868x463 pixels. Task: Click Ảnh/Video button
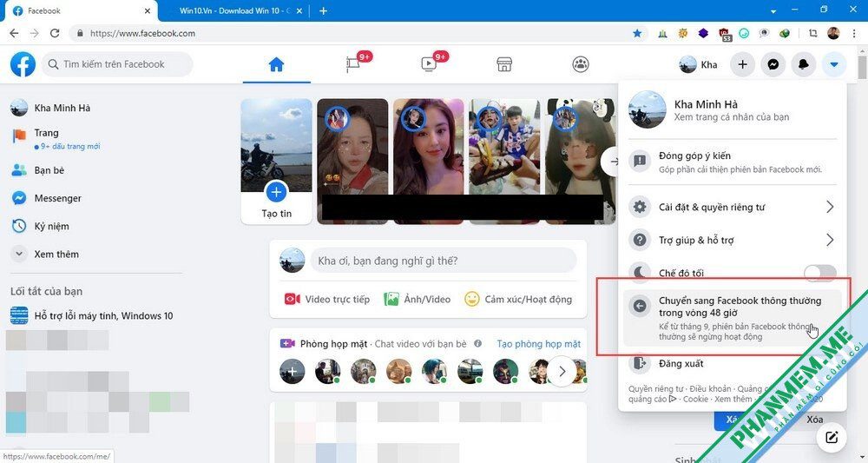(418, 300)
